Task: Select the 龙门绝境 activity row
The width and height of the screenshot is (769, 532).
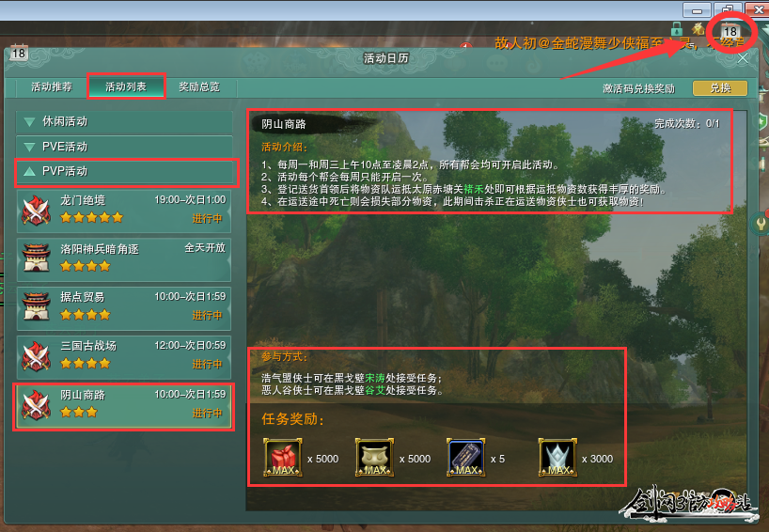Action: pos(124,211)
